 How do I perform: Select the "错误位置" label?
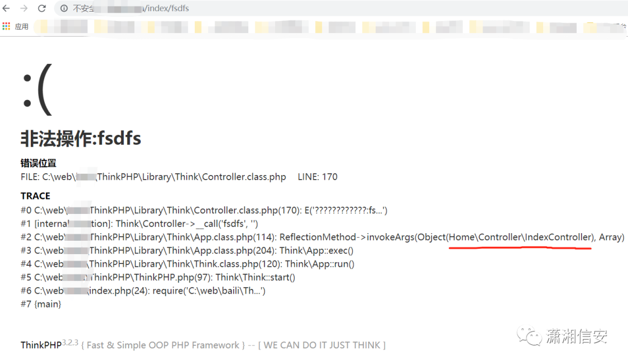coord(38,163)
